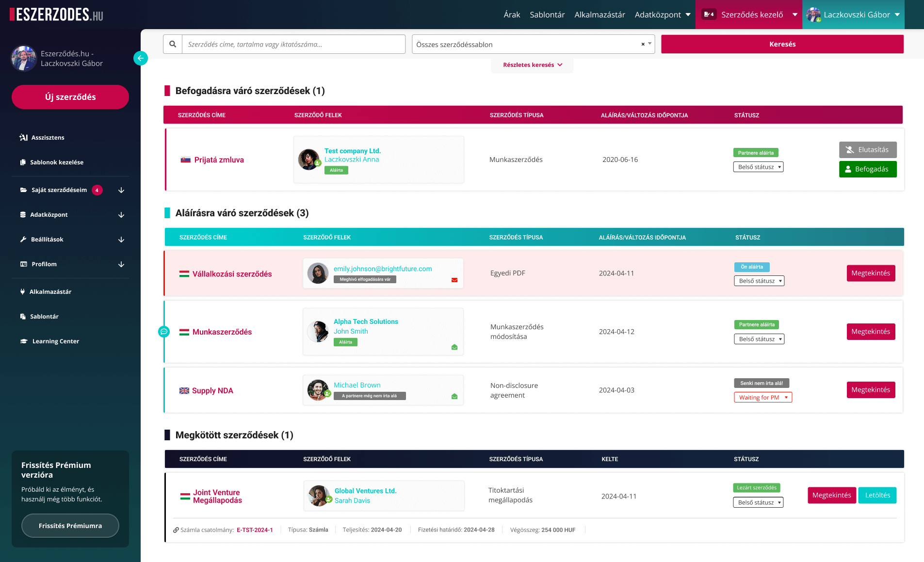Click the Eszerzodes.hu logo

57,15
